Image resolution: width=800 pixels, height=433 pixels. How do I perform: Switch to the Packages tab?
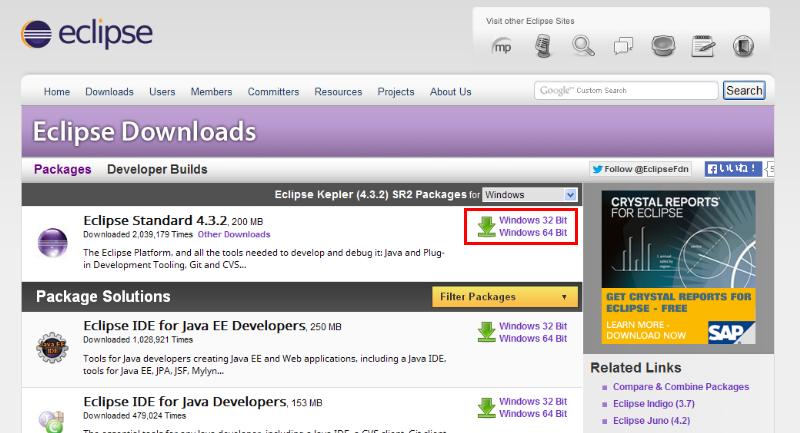pos(63,169)
